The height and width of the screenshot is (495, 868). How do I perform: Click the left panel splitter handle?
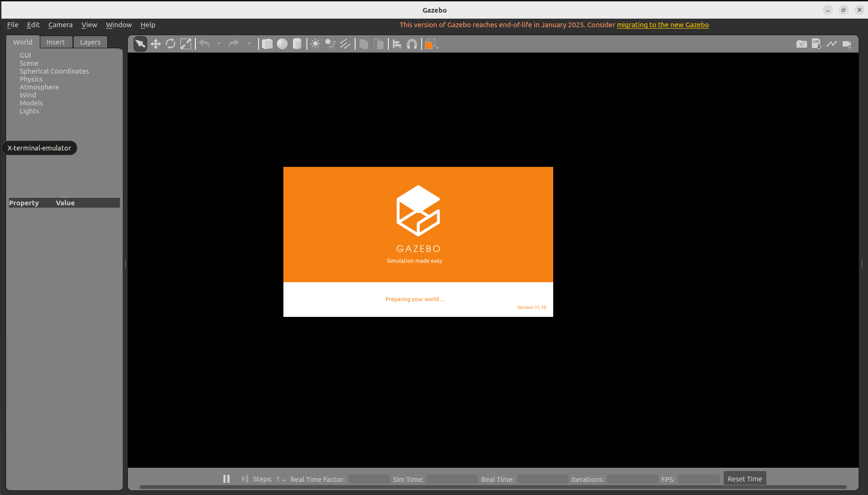tap(126, 264)
